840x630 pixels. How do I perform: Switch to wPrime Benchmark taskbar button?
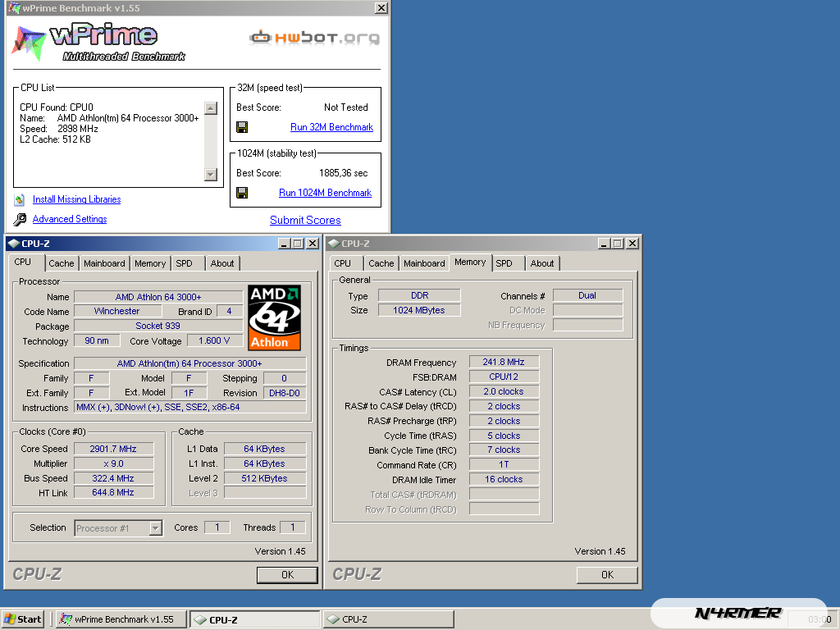pos(121,619)
